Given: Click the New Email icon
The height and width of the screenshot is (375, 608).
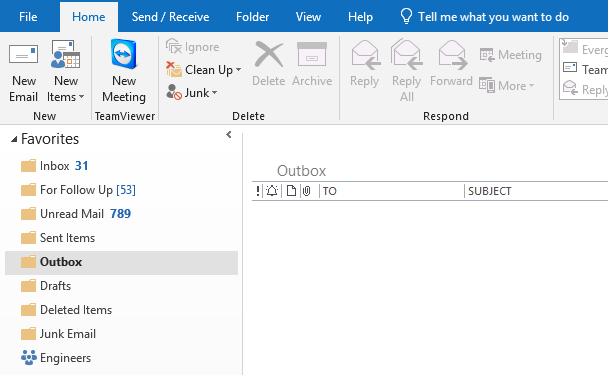Looking at the screenshot, I should pos(23,54).
